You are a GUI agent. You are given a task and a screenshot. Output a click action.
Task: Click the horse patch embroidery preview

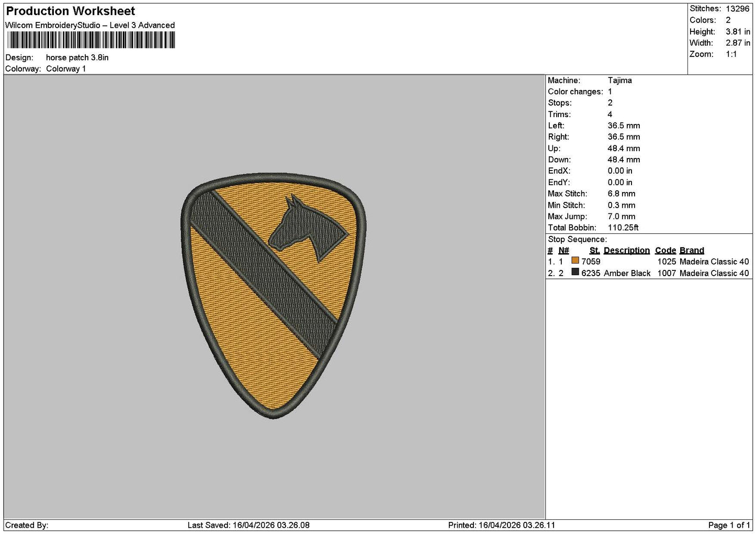tap(273, 296)
